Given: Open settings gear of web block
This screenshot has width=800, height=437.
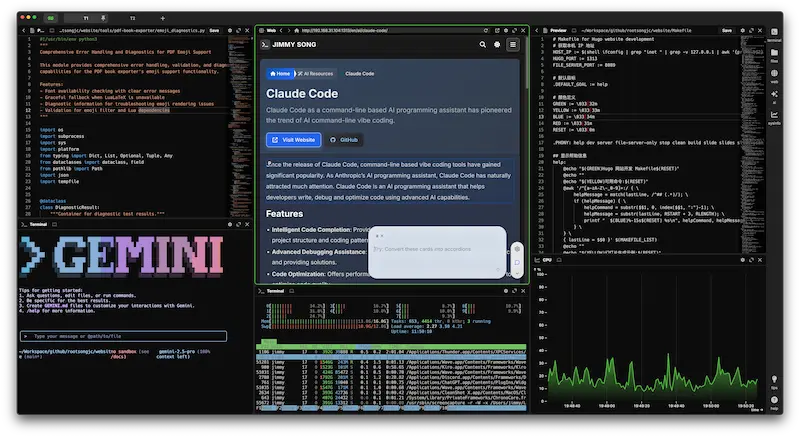Looking at the screenshot, I should click(506, 31).
